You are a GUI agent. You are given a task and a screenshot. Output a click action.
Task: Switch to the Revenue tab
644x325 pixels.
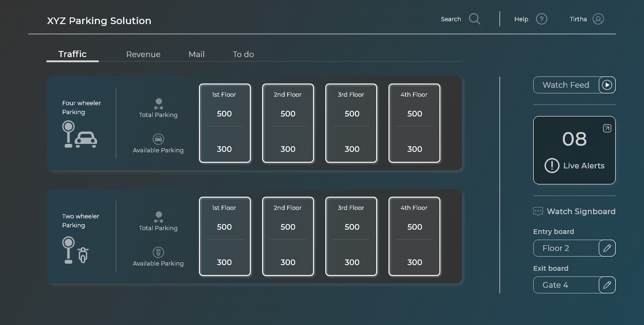tap(143, 54)
